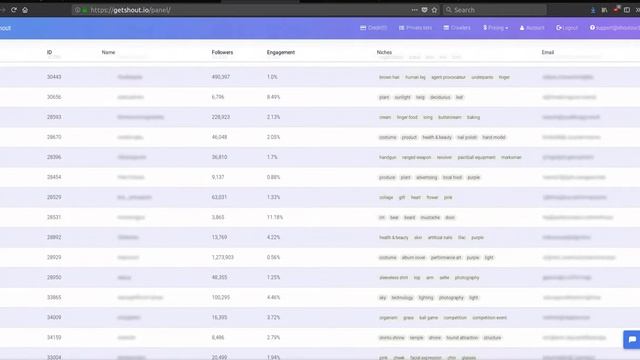Click the 'technology' niche tag
The image size is (640, 360).
click(x=402, y=298)
